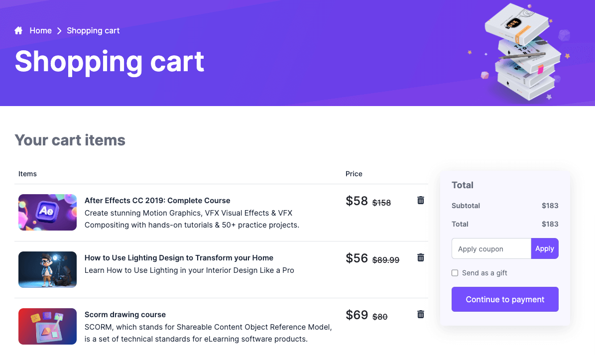Image resolution: width=595 pixels, height=364 pixels.
Task: Open the Scorm drawing course title
Action: tap(125, 315)
